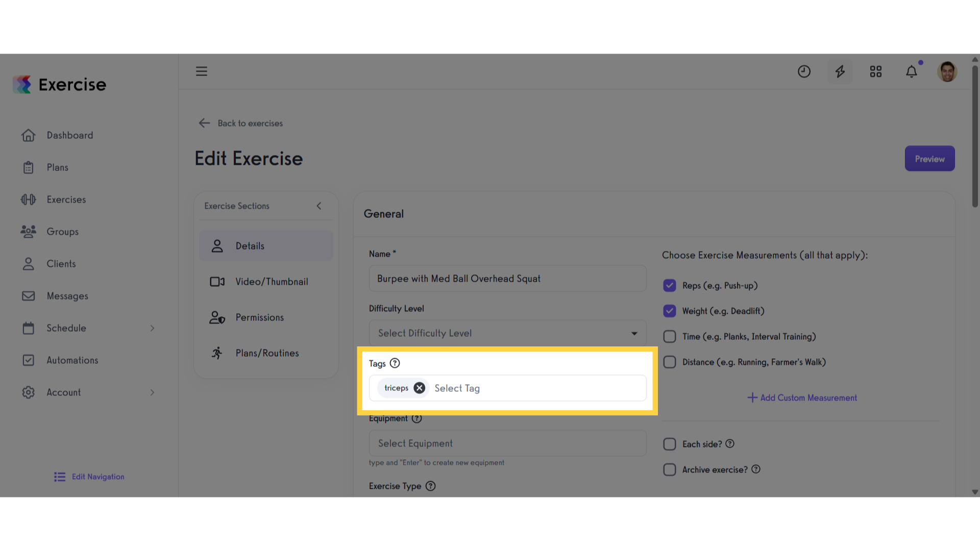Check the Archive exercise checkbox
Image resolution: width=980 pixels, height=551 pixels.
[669, 469]
